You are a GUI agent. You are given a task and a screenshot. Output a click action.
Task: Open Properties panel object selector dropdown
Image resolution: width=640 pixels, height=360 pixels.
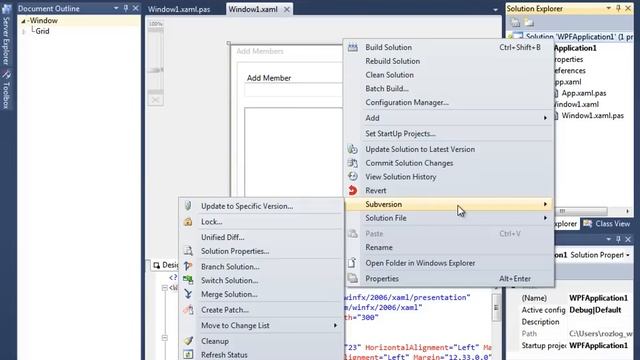click(x=628, y=255)
